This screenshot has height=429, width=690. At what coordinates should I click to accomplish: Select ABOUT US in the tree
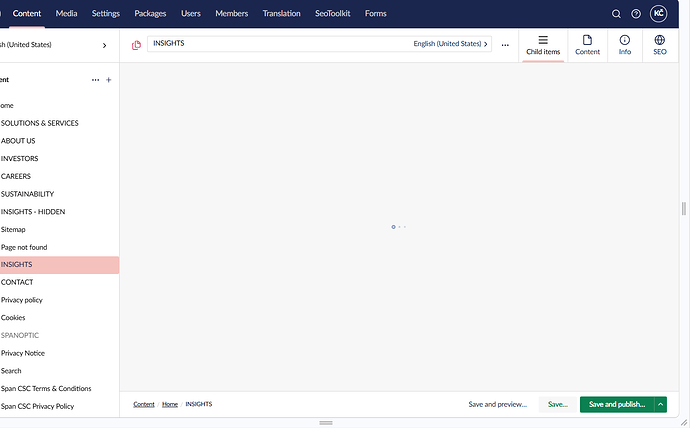click(18, 141)
